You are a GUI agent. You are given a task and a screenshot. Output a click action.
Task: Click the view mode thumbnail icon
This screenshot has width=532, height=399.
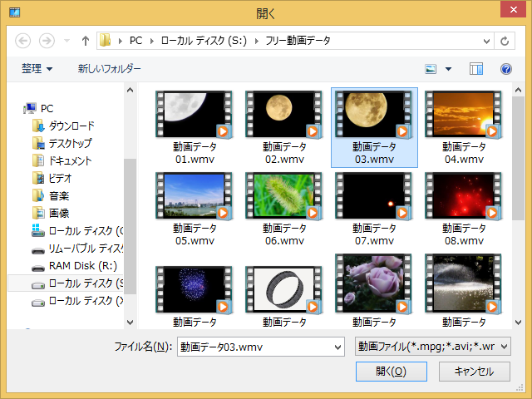click(431, 69)
